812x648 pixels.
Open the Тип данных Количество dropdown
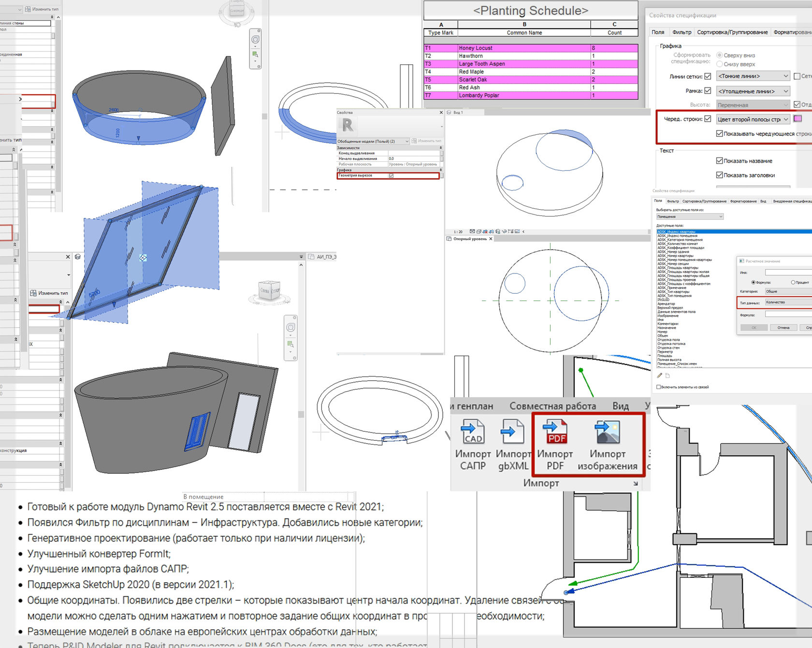pos(788,302)
